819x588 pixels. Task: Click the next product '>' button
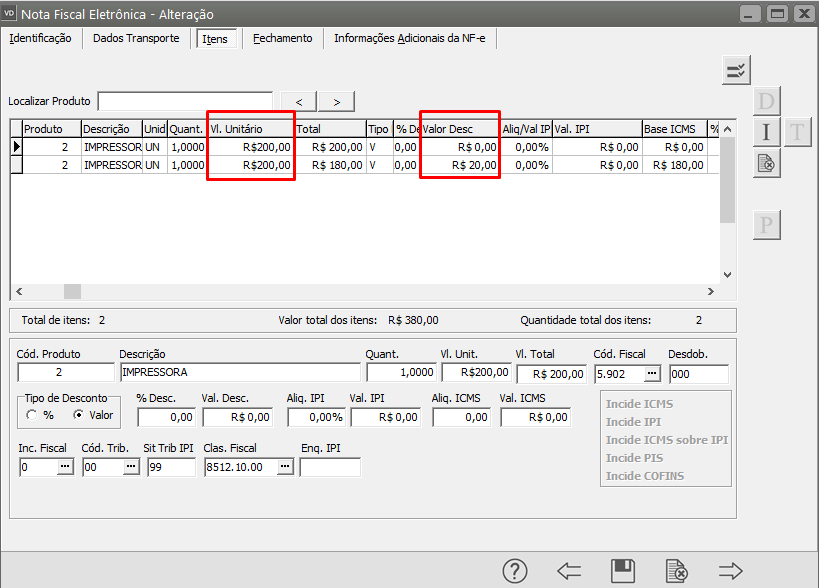[x=337, y=101]
